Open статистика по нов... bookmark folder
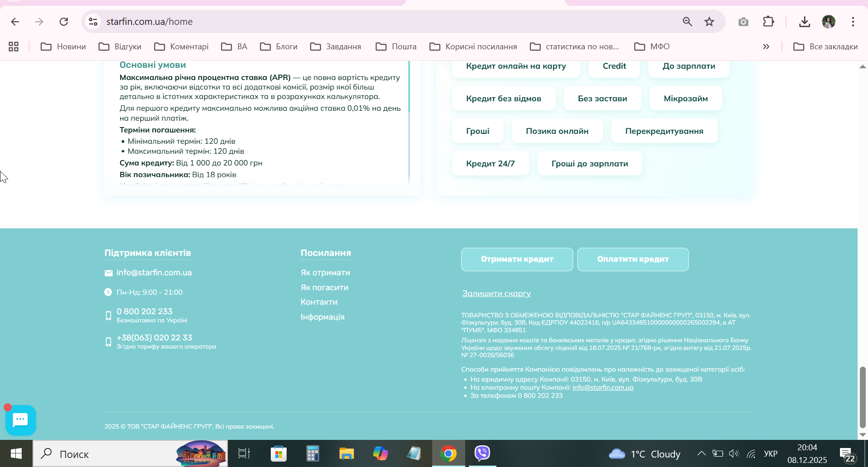868x467 pixels. point(574,47)
